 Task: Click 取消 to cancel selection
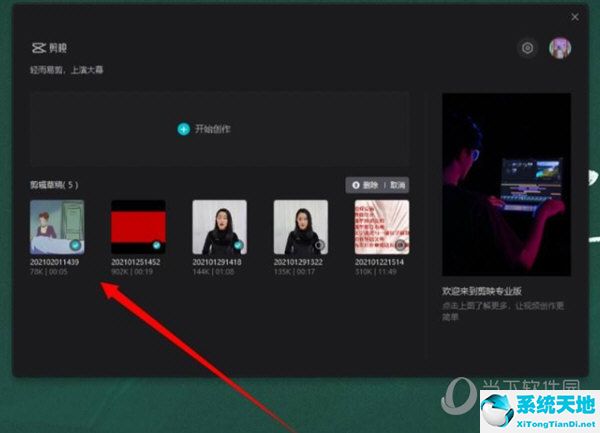point(397,185)
